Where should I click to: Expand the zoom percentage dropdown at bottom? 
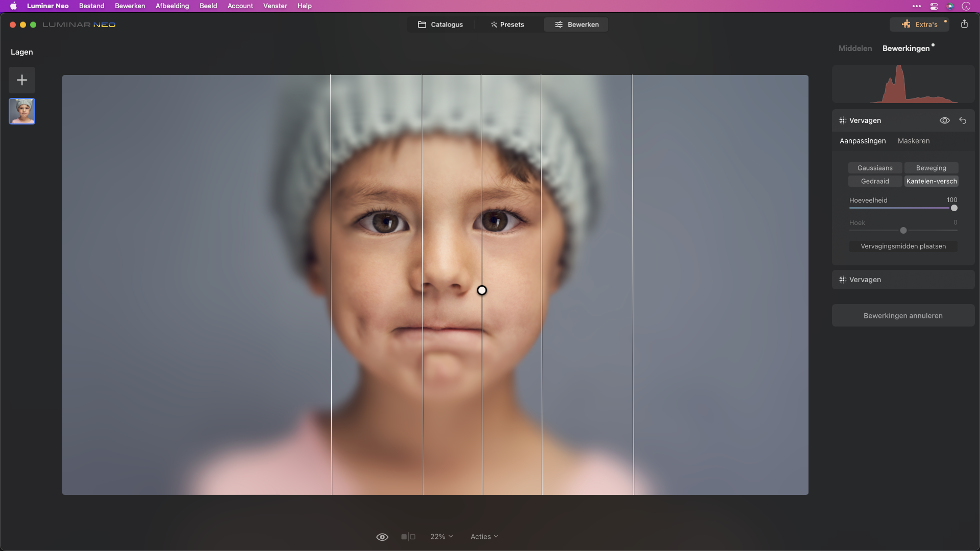pyautogui.click(x=442, y=536)
